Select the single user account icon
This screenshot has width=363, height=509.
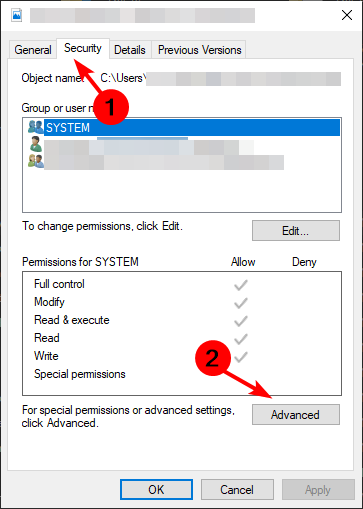click(36, 144)
